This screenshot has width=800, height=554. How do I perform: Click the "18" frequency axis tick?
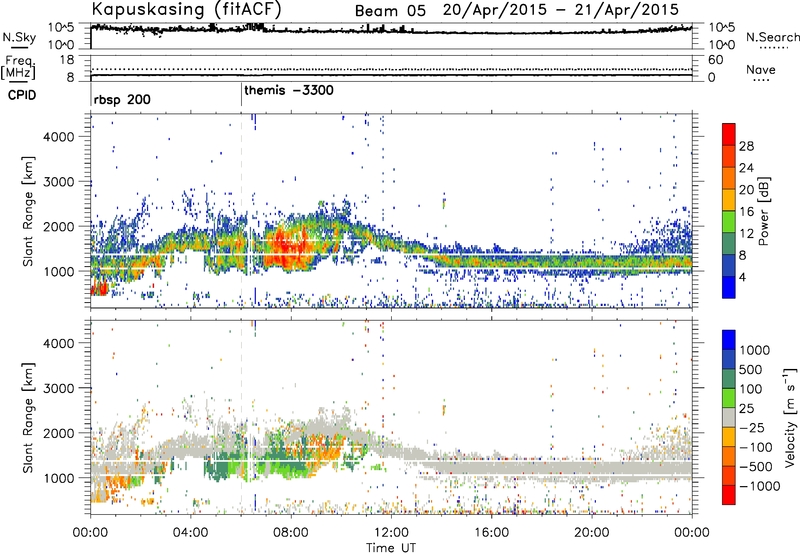(x=67, y=60)
